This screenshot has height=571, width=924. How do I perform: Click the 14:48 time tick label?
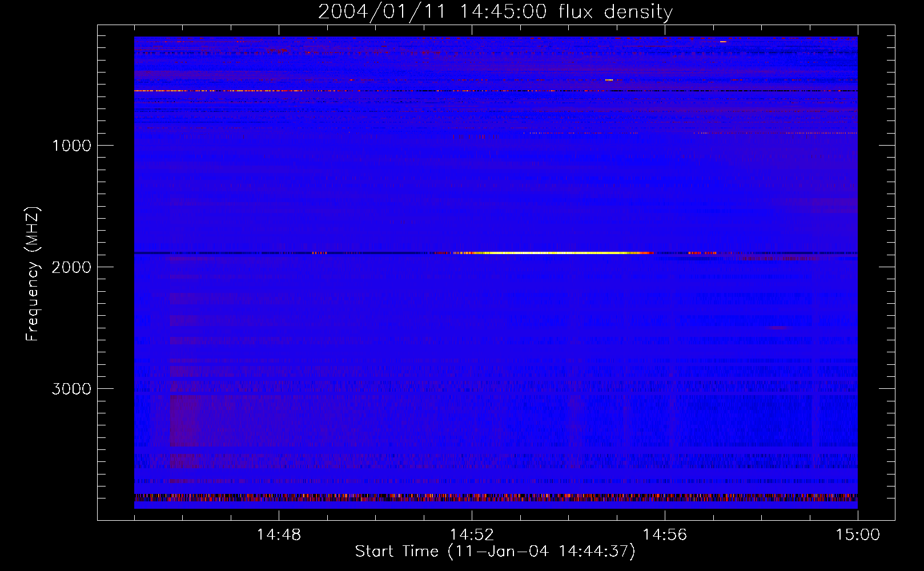click(x=279, y=535)
